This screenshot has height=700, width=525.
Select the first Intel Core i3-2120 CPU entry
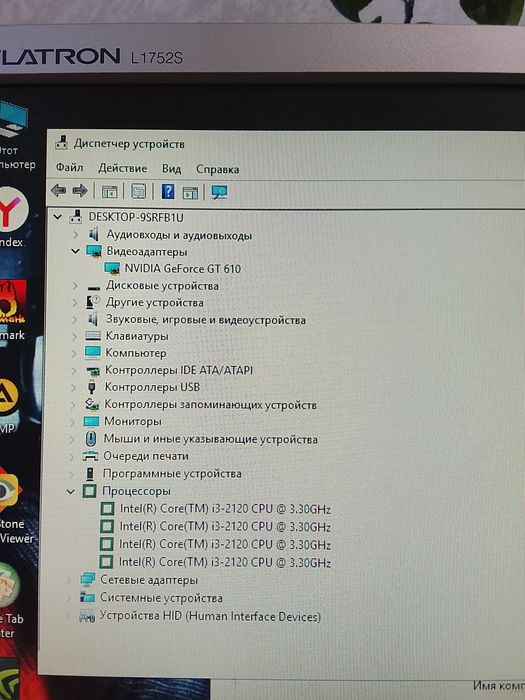[225, 509]
